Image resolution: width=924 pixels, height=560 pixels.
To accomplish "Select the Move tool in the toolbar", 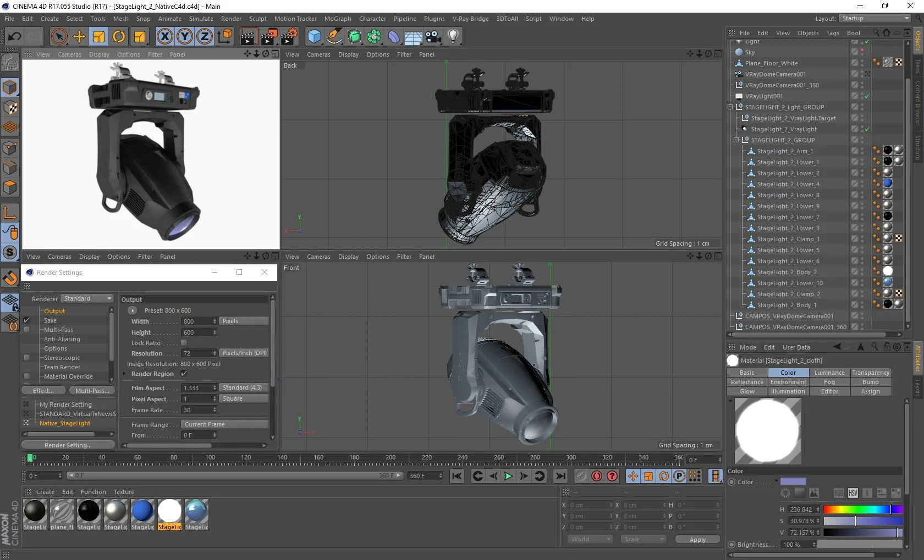I will [79, 37].
